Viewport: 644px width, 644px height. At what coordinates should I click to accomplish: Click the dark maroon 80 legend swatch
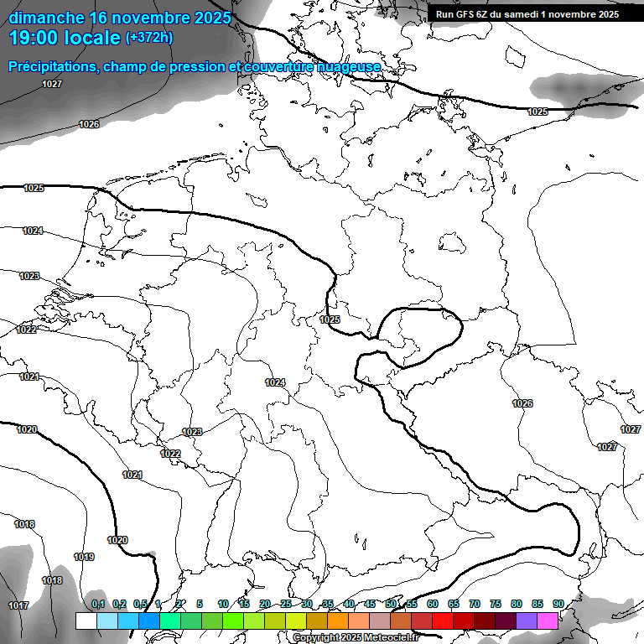506,621
